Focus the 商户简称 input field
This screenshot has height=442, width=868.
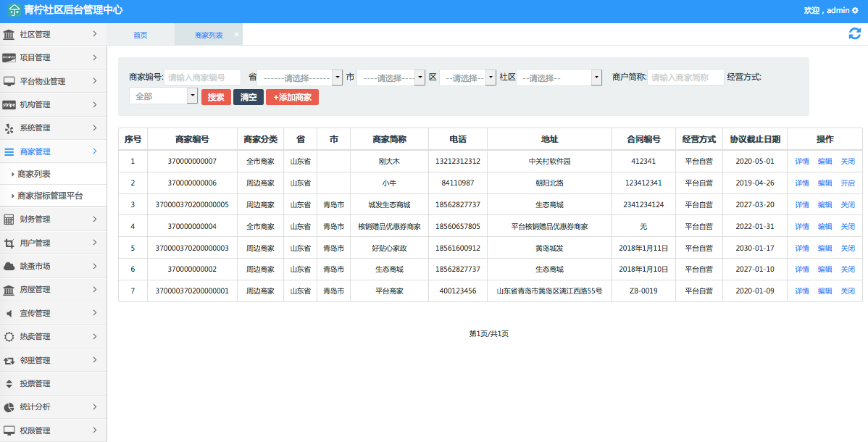tap(685, 78)
